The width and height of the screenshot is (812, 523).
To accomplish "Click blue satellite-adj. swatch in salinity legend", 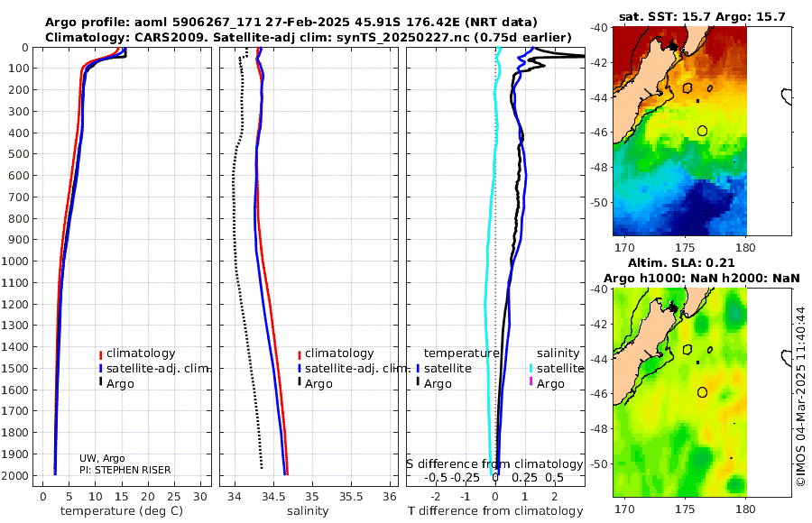I will (300, 369).
